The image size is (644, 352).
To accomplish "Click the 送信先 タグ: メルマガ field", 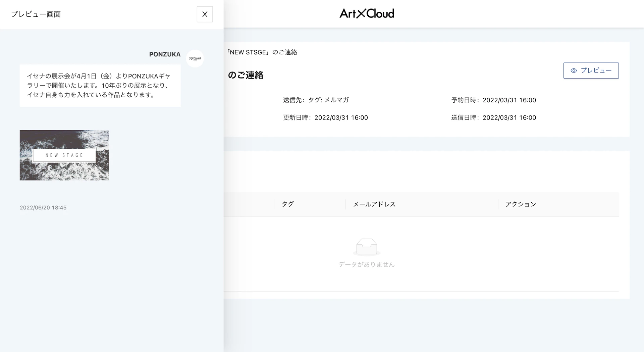I will coord(316,100).
